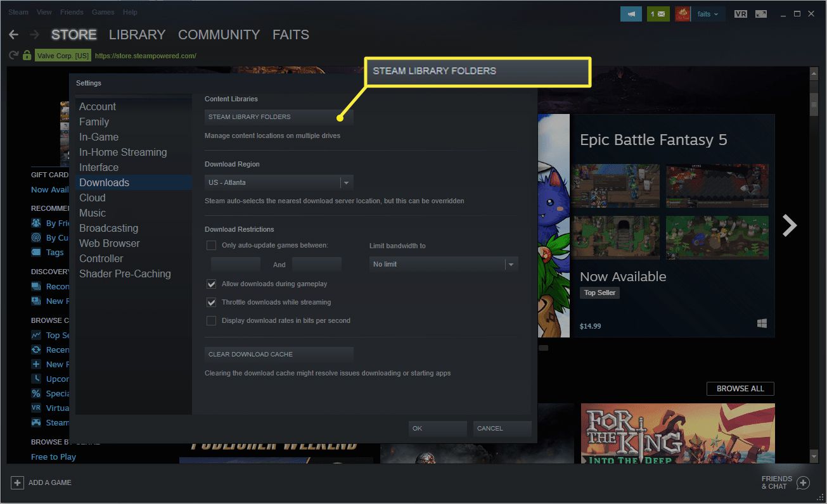Open the Friends menu
The image size is (827, 504).
(x=72, y=12)
